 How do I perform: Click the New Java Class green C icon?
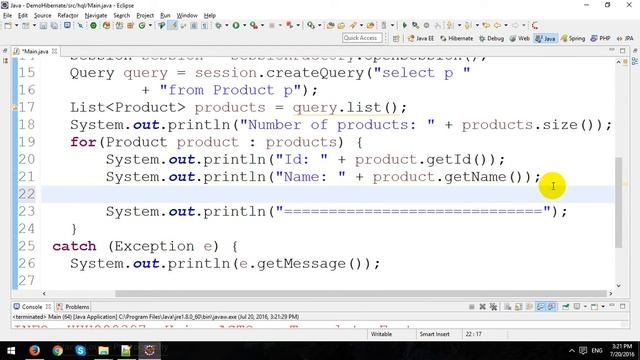coord(142,25)
